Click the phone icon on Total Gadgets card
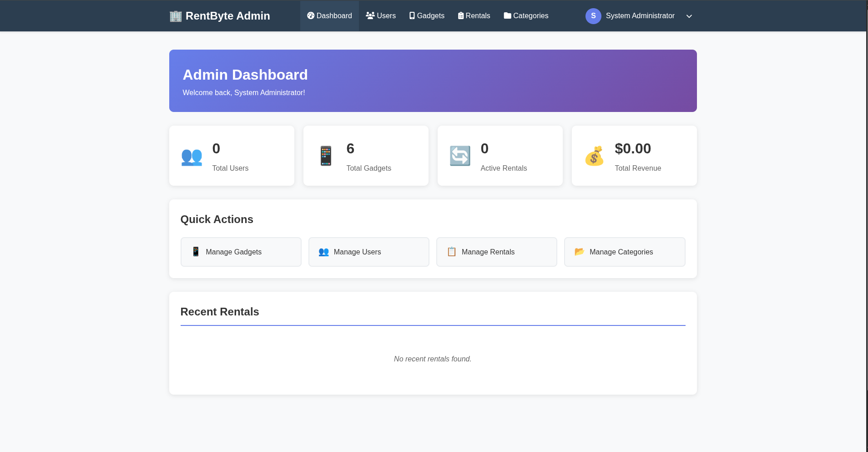 click(326, 156)
